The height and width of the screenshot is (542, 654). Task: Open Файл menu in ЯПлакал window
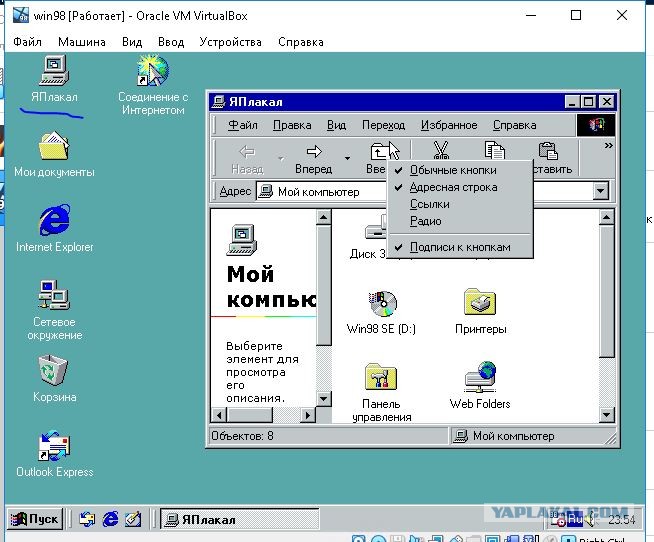[243, 125]
